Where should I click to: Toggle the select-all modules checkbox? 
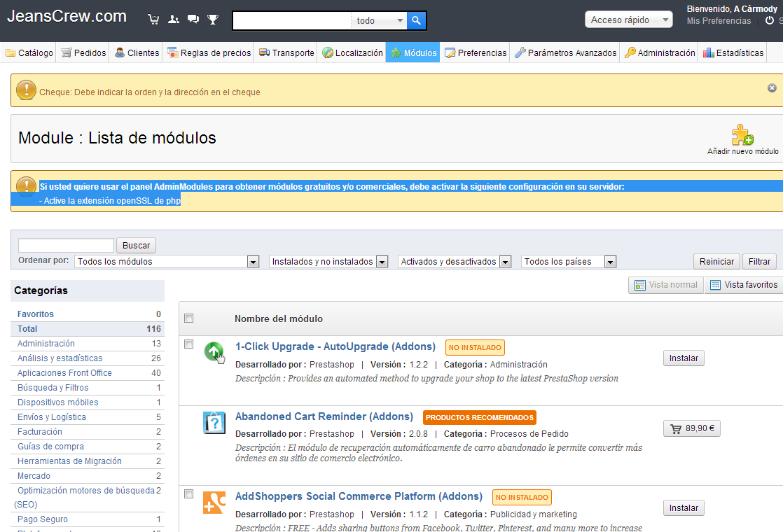[x=188, y=318]
